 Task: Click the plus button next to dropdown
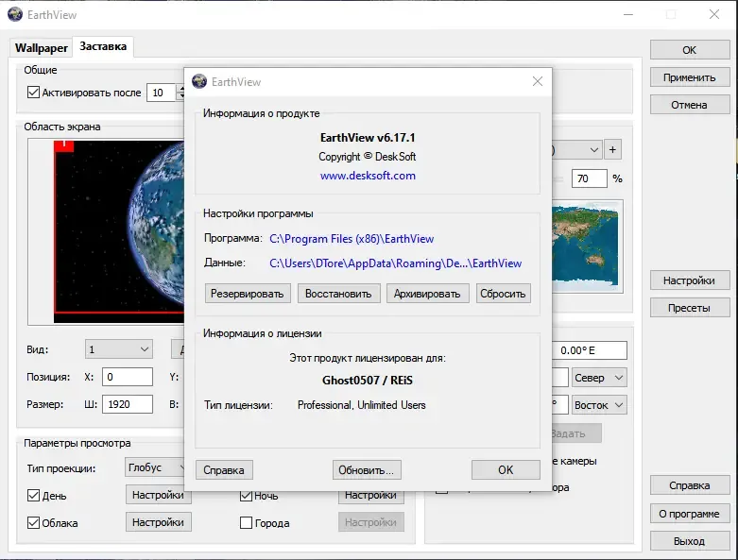(x=612, y=150)
